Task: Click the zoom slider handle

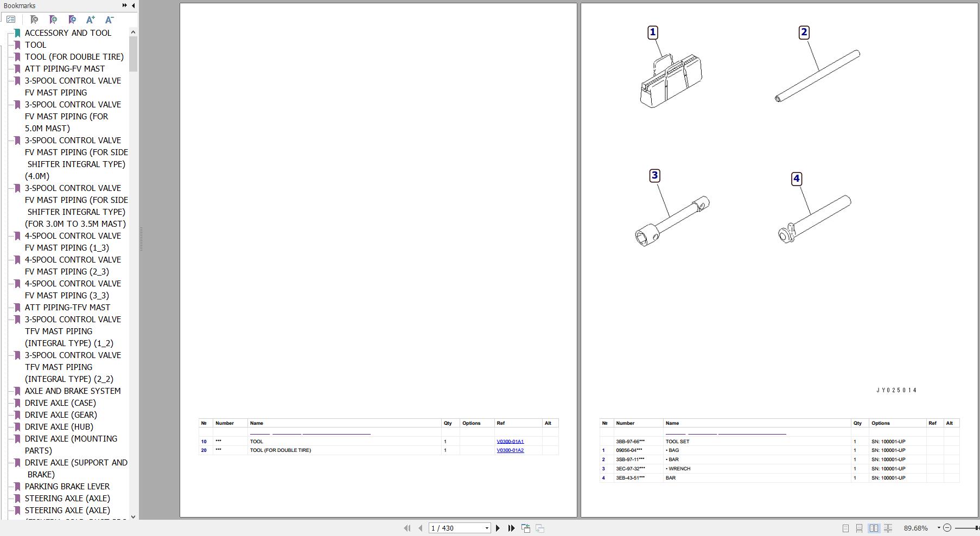Action: click(x=977, y=528)
